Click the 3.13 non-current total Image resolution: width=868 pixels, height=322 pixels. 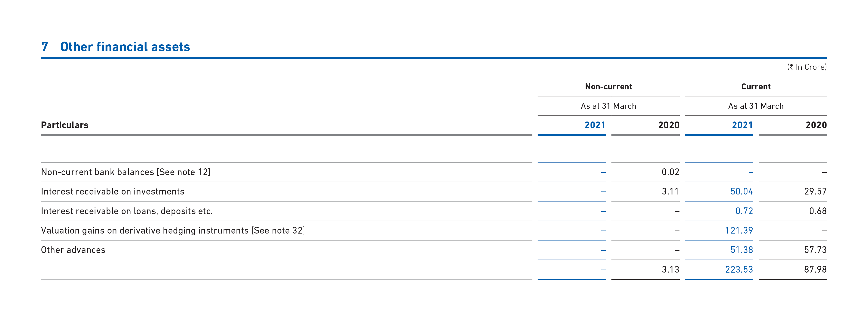click(670, 270)
